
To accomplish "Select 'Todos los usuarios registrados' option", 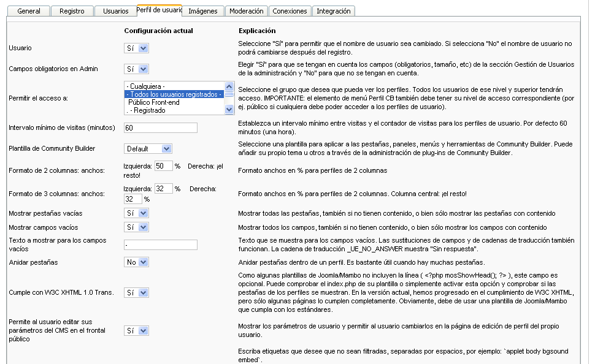I will pyautogui.click(x=175, y=94).
